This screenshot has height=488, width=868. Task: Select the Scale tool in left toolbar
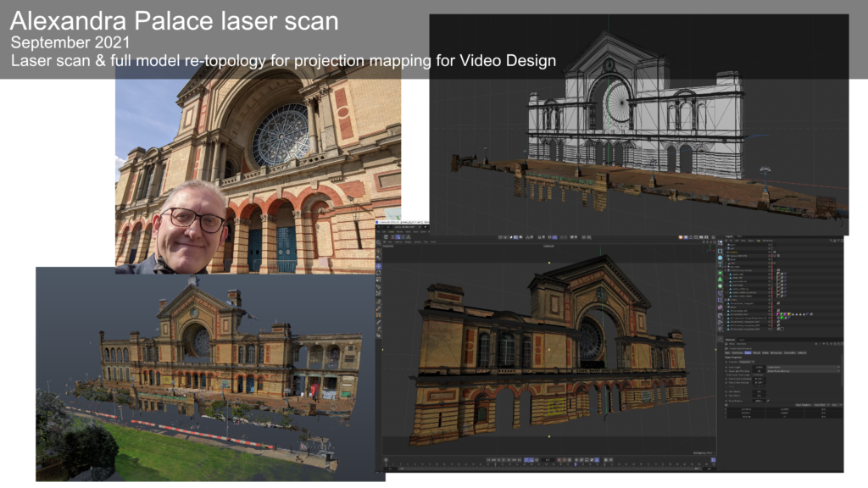[x=379, y=280]
